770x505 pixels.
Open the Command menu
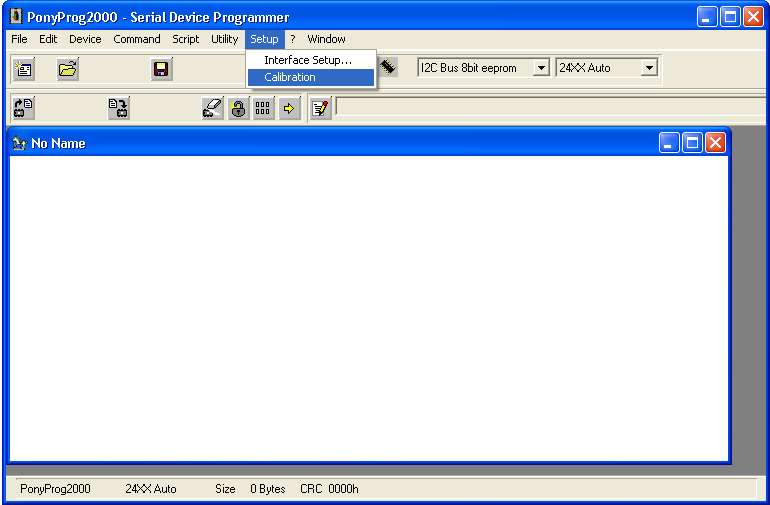coord(136,39)
